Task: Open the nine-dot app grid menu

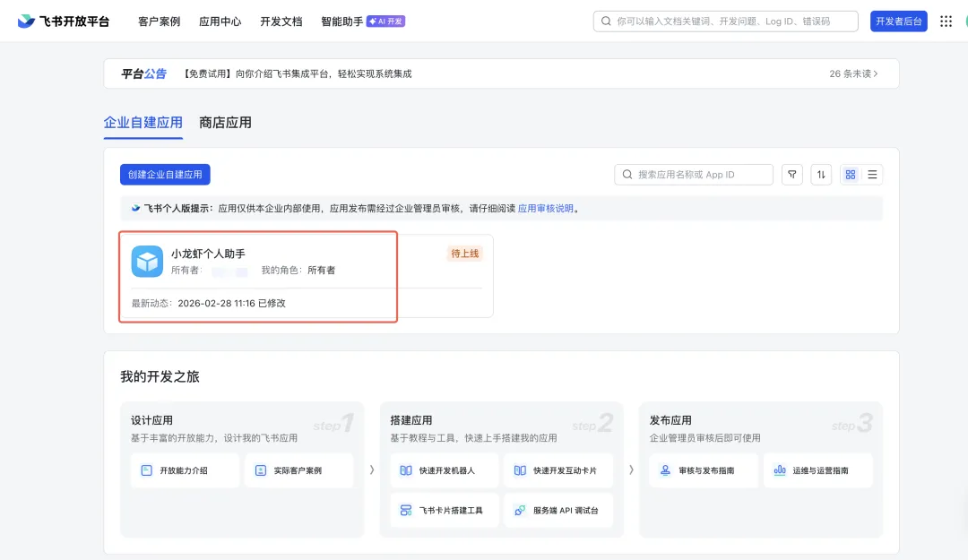Action: click(946, 21)
